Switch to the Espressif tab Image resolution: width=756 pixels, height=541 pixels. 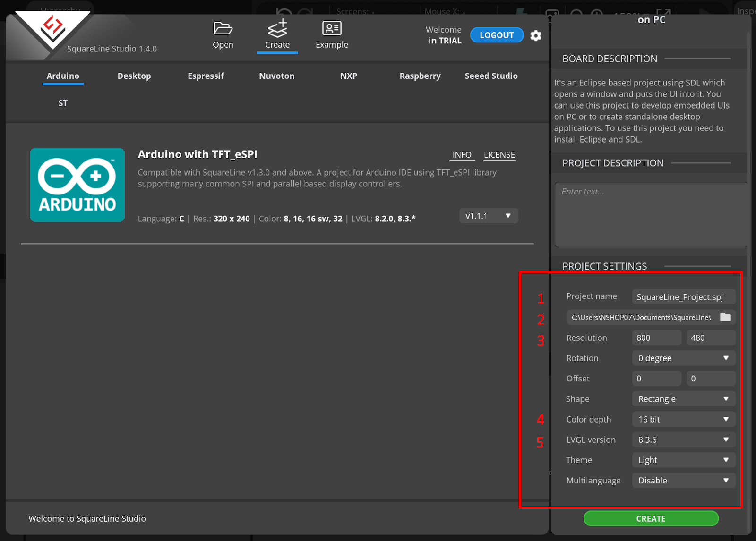pyautogui.click(x=206, y=76)
